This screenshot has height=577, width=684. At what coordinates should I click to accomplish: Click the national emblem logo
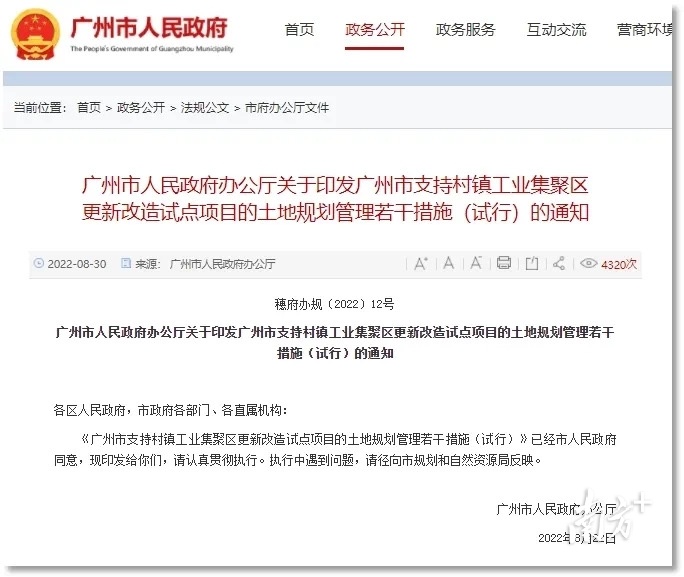click(x=35, y=34)
